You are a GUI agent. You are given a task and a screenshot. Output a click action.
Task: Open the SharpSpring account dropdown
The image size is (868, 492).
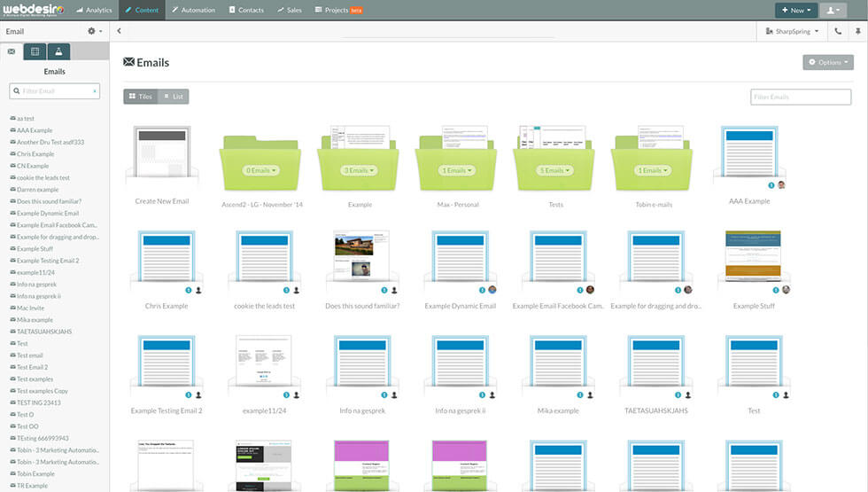(792, 31)
